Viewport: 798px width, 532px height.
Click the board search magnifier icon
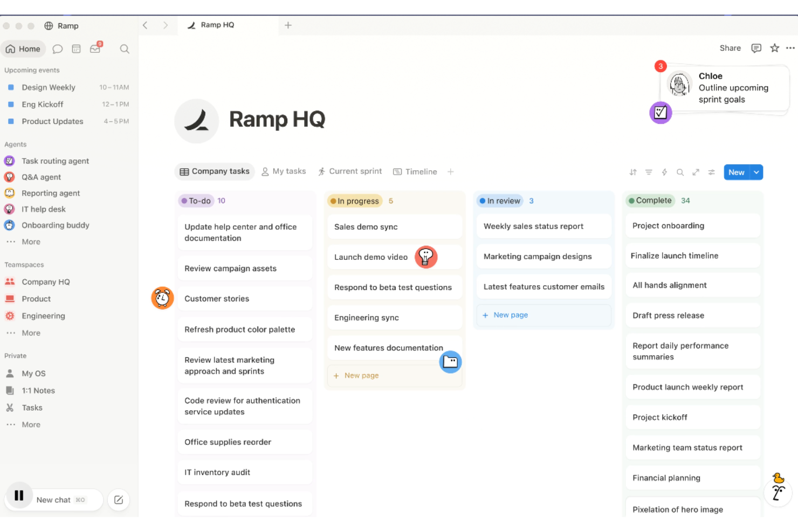[x=680, y=172]
